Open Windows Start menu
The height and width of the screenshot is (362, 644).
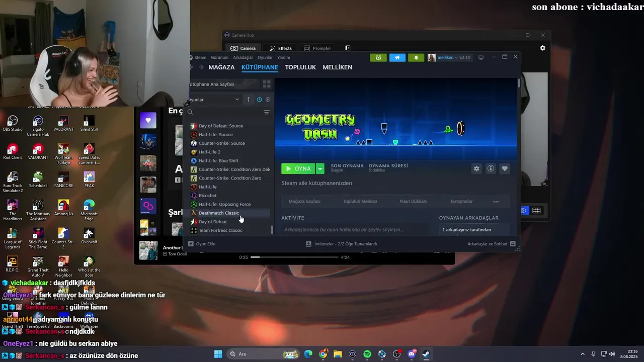(x=218, y=354)
